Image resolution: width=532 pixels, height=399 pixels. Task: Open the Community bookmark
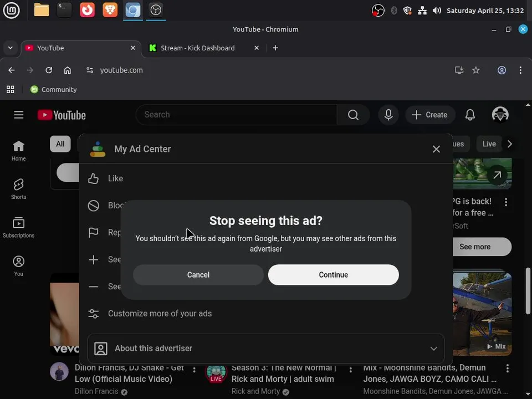(x=53, y=90)
